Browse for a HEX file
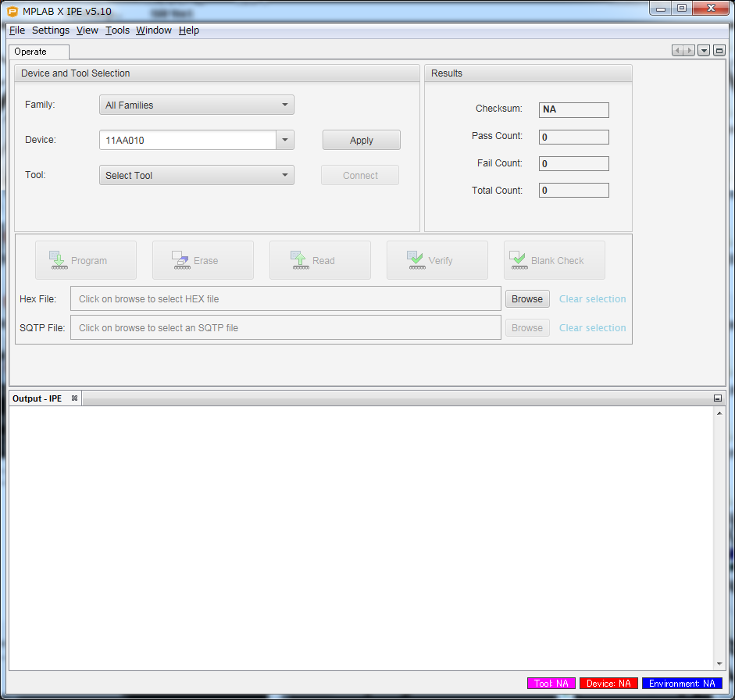Screen dimensions: 735x700 [527, 299]
